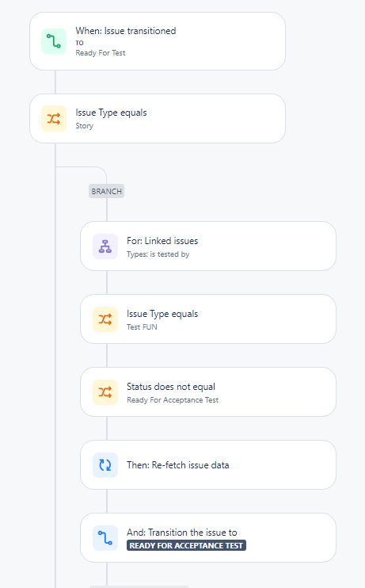Click the Status does not equal condition icon
Screen dimensions: 365x588
tap(105, 392)
